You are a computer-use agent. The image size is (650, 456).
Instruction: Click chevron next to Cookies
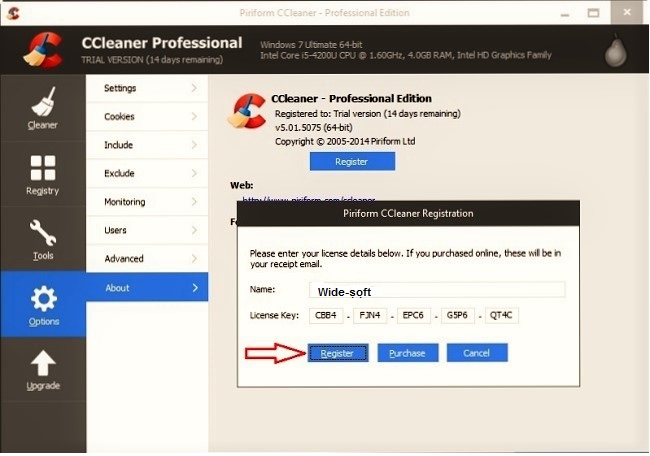(194, 116)
